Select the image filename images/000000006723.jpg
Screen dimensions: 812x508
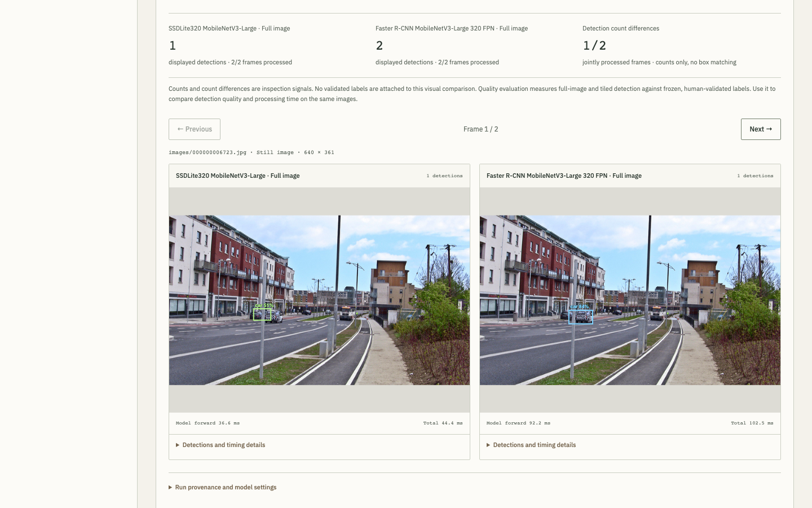[208, 152]
